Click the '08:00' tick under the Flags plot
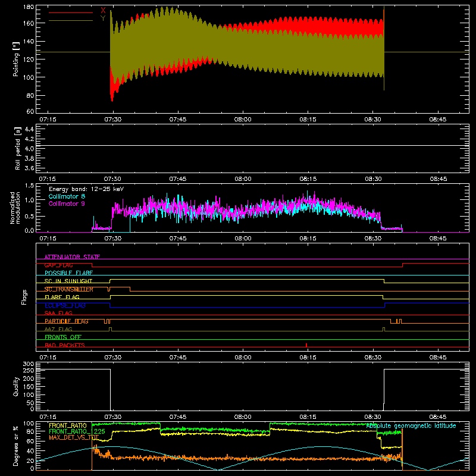The image size is (476, 476). coord(243,358)
